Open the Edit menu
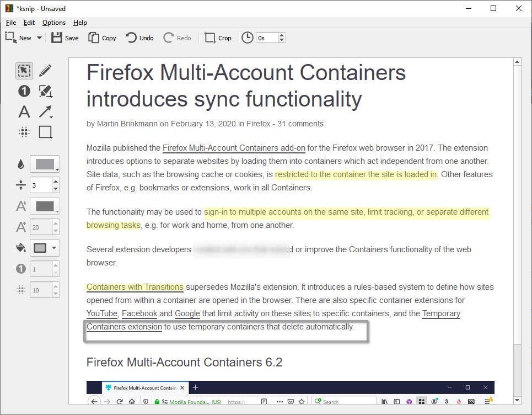The height and width of the screenshot is (415, 532). pos(29,23)
